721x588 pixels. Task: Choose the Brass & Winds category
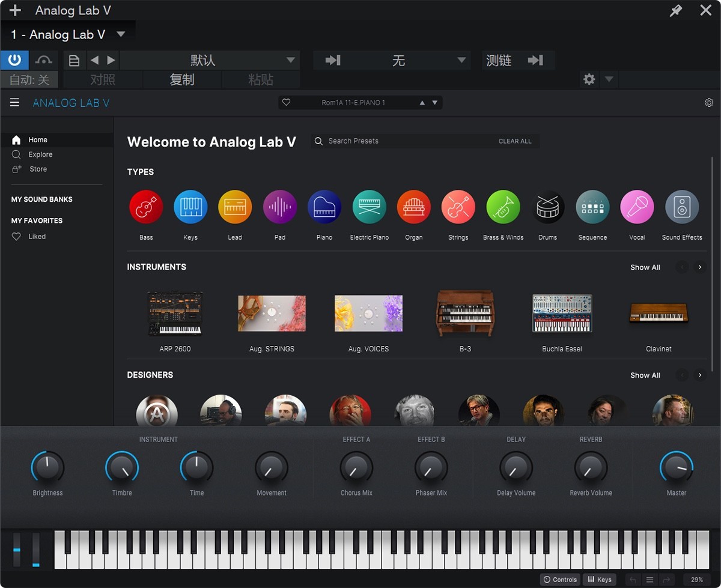[x=503, y=205]
